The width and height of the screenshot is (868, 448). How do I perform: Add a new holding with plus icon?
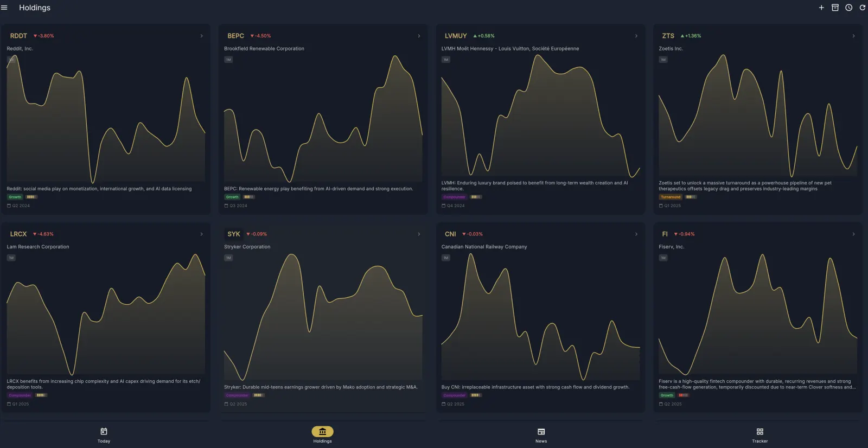coord(821,8)
